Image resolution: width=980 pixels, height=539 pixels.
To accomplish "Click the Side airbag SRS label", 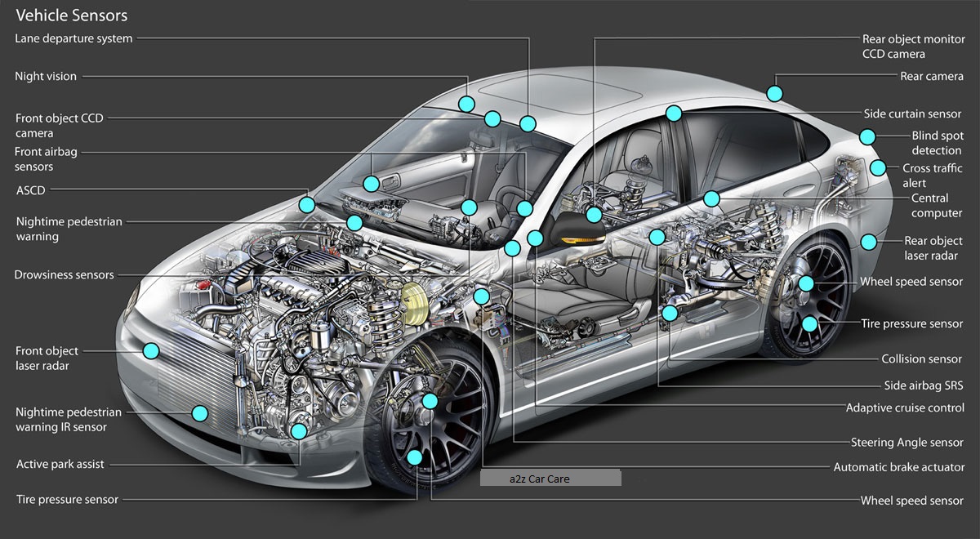I will tap(924, 385).
